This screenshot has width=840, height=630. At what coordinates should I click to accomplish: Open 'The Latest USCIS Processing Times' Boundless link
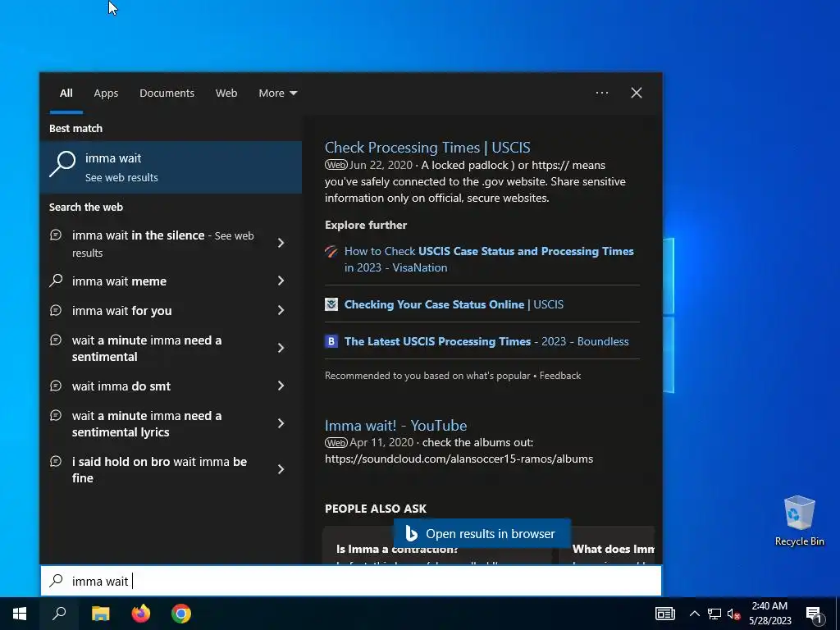point(486,341)
